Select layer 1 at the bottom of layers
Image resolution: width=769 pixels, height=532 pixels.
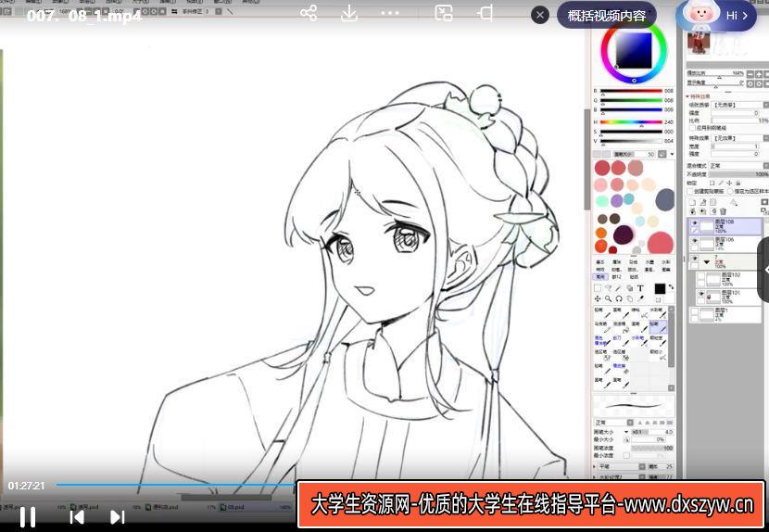pos(725,314)
